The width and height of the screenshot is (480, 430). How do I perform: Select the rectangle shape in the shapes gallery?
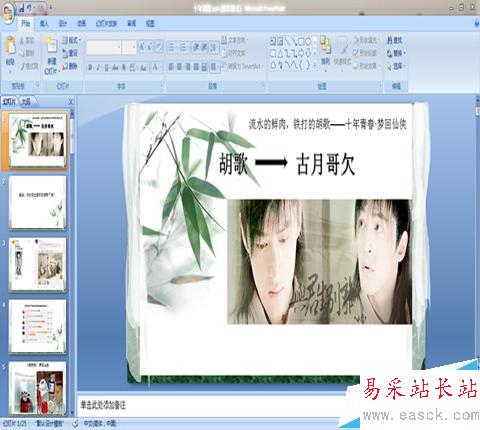pyautogui.click(x=301, y=42)
